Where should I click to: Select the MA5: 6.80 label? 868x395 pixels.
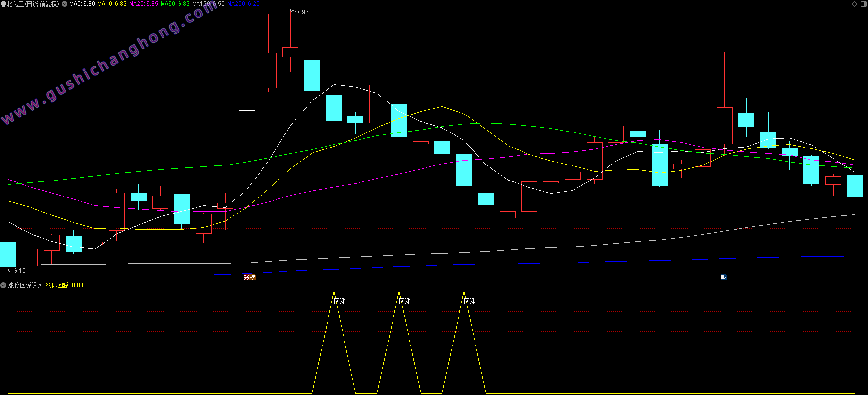pos(82,4)
